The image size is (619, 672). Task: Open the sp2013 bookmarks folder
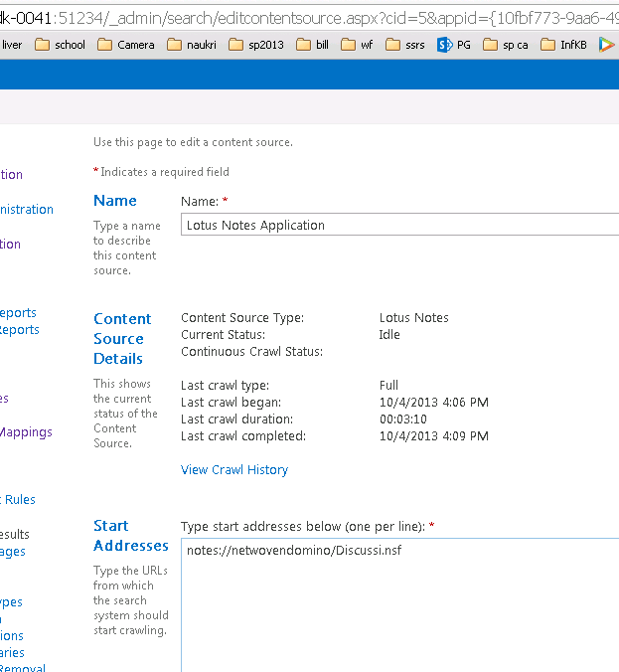(x=256, y=45)
